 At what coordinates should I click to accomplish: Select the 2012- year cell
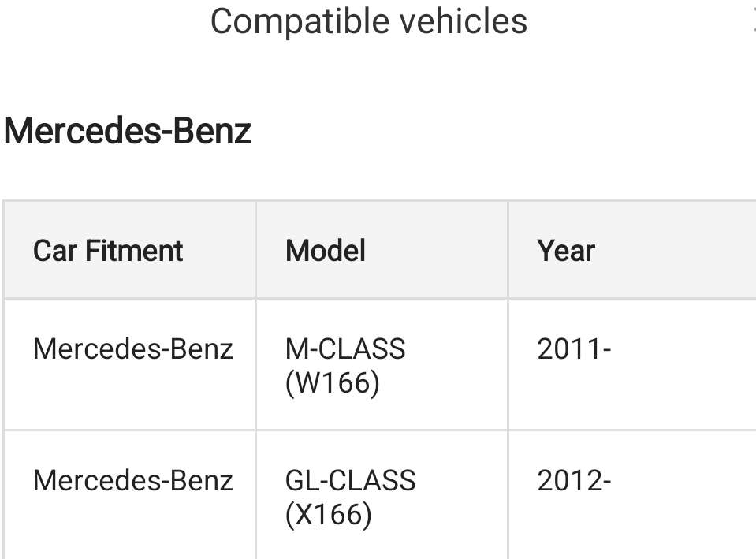click(574, 481)
